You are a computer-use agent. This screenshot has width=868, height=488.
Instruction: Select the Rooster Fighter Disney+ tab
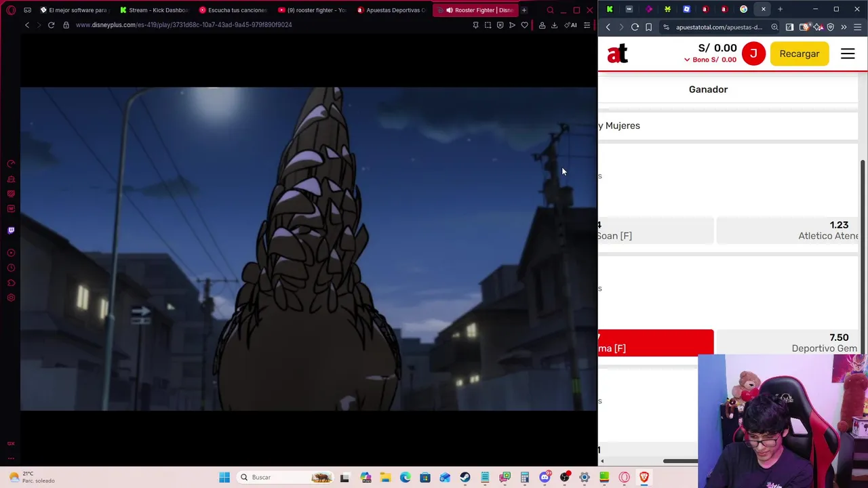[x=477, y=10]
